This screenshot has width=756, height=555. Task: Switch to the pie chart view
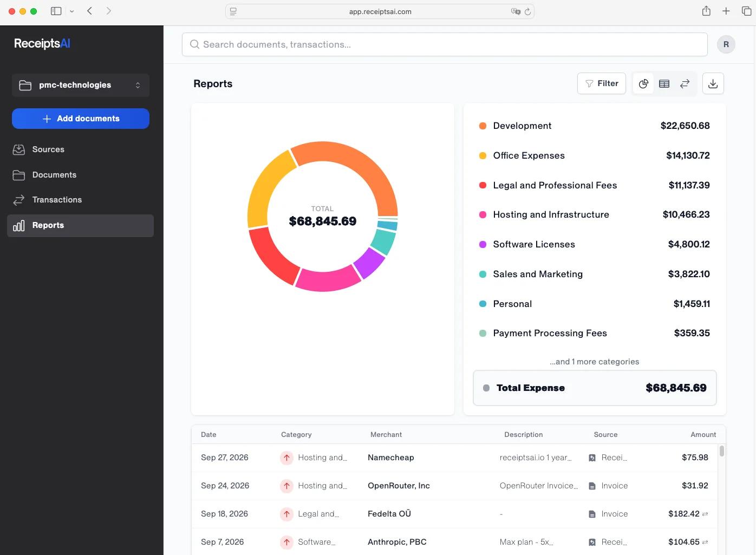point(643,83)
